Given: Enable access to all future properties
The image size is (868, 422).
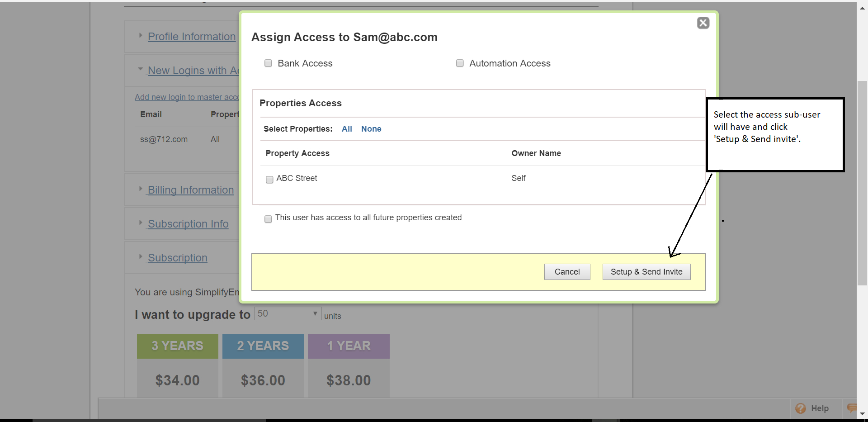Looking at the screenshot, I should click(x=268, y=219).
